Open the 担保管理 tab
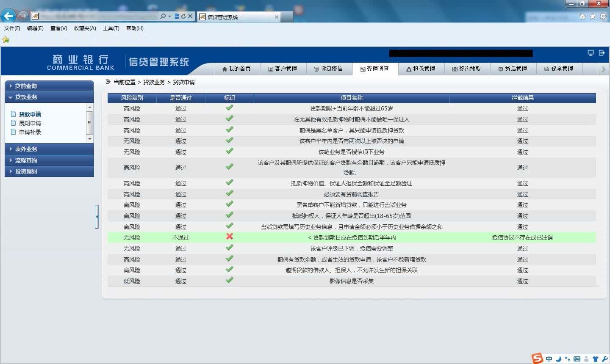 pos(421,69)
